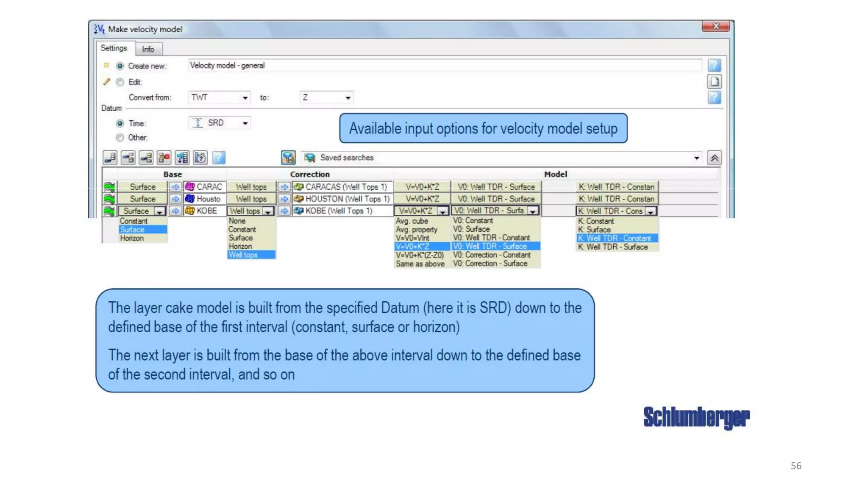Screen dimensions: 868x488
Task: Open the Convert from TWT dropdown
Action: point(245,98)
